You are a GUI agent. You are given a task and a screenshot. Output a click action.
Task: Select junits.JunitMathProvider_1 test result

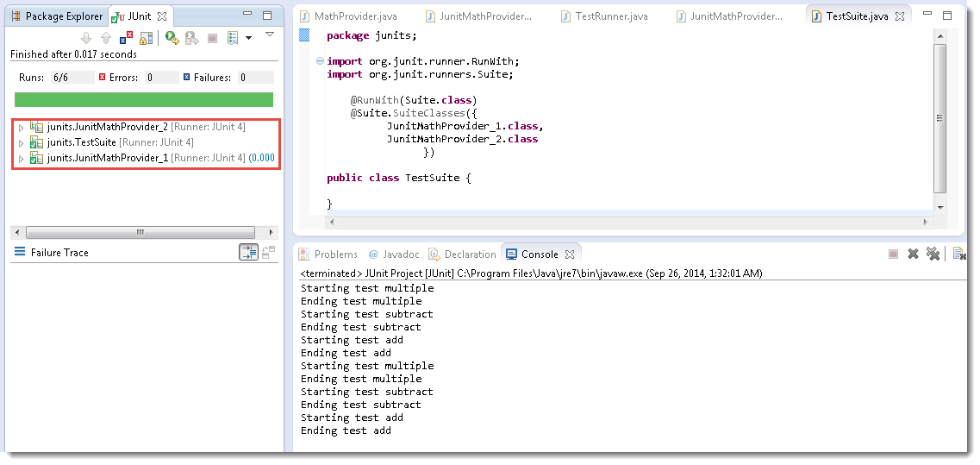[107, 158]
